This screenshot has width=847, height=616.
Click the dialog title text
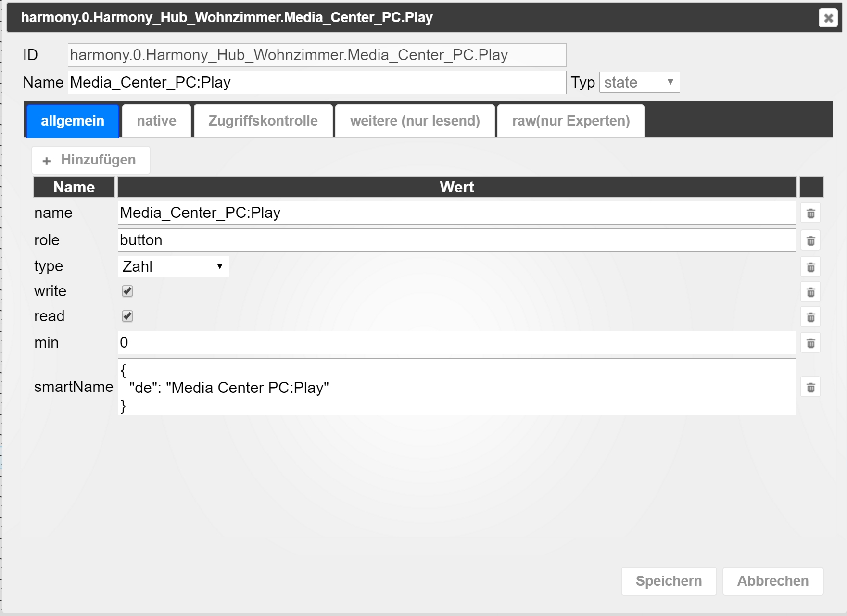(x=227, y=17)
